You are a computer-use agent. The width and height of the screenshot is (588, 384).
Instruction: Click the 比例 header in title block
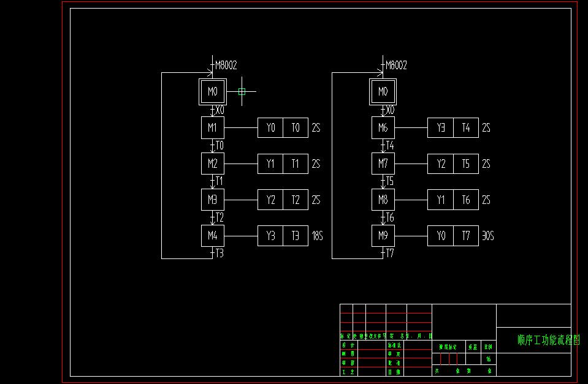tap(488, 347)
